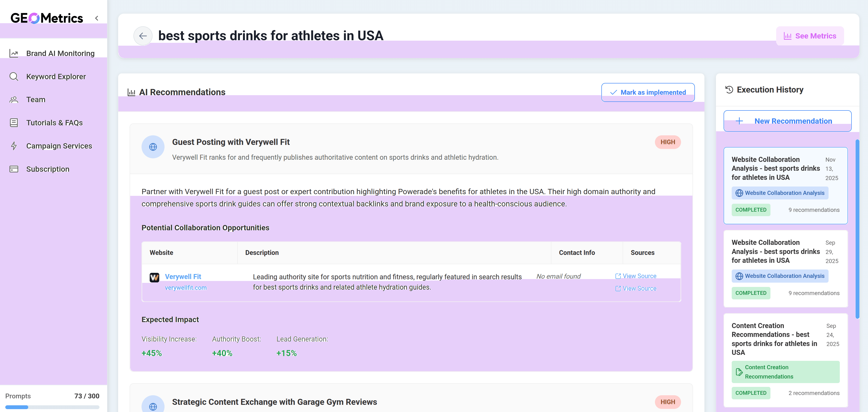Click the 73 / 300 prompts count
Viewport: 868px width, 412px height.
(87, 396)
